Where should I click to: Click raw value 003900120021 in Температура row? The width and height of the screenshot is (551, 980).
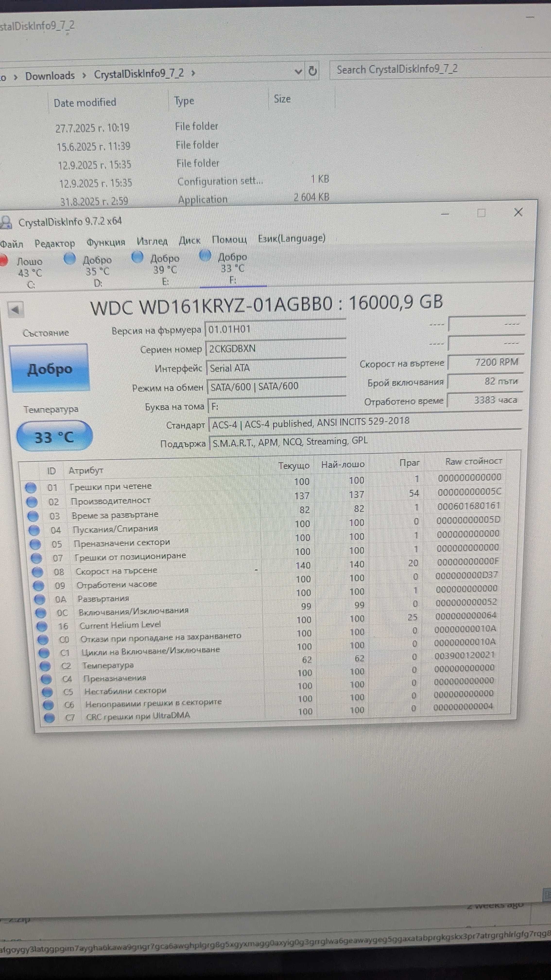(x=464, y=655)
